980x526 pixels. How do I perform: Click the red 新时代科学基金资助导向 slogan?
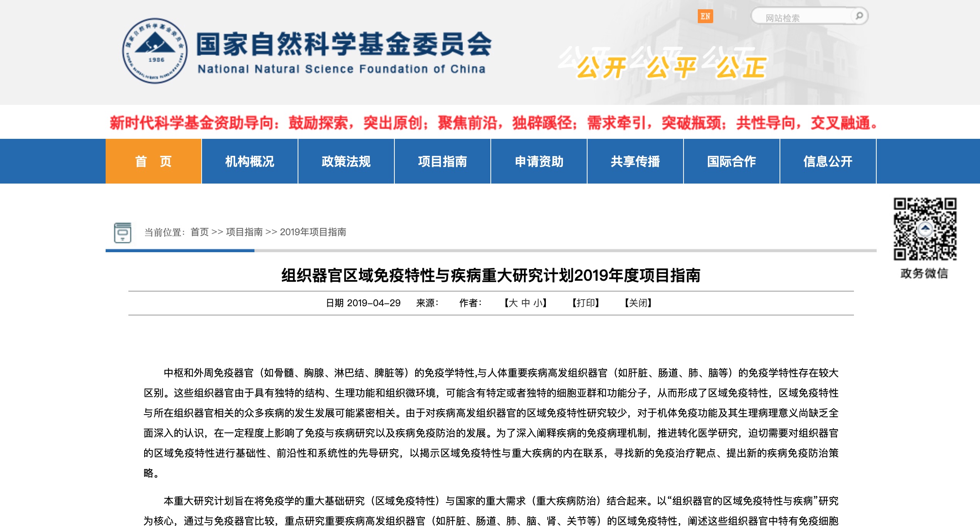493,123
